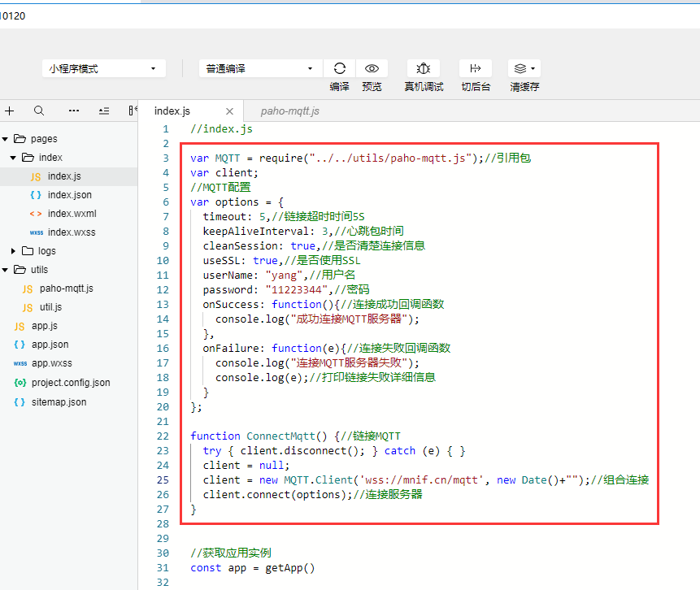This screenshot has height=590, width=700.
Task: Click the real-device debug bug icon
Action: pyautogui.click(x=424, y=68)
